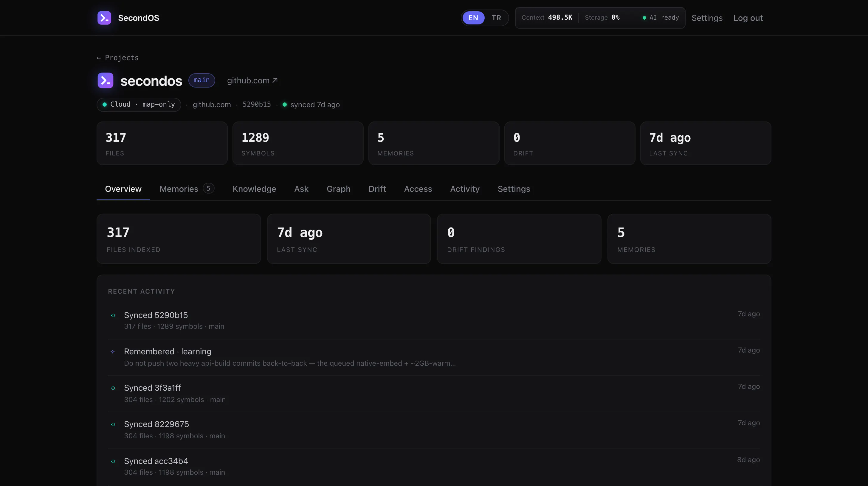The height and width of the screenshot is (486, 868).
Task: Click the main branch badge
Action: [x=201, y=80]
